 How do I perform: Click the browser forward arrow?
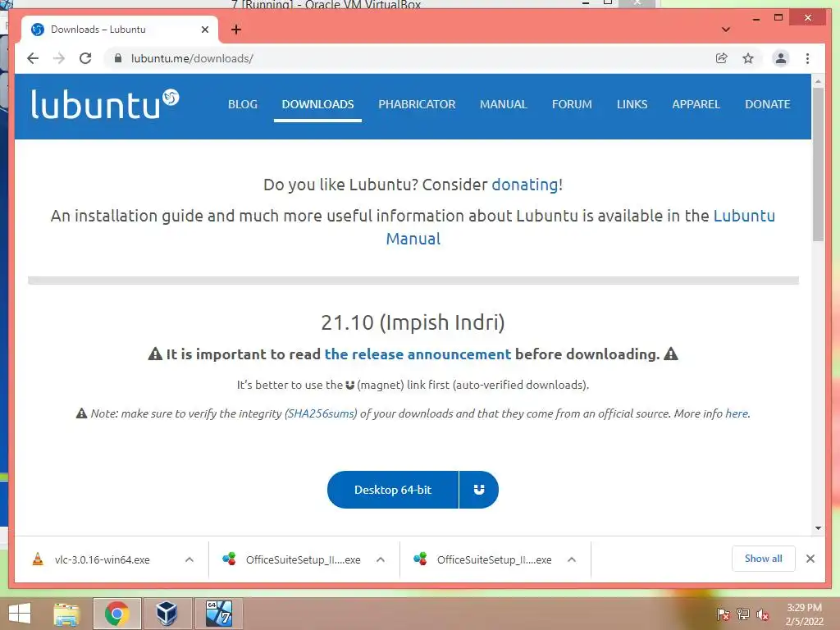pos(59,58)
